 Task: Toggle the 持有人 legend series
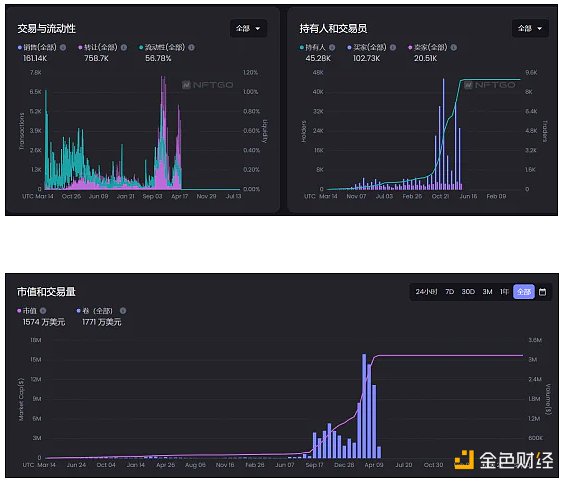tap(313, 47)
